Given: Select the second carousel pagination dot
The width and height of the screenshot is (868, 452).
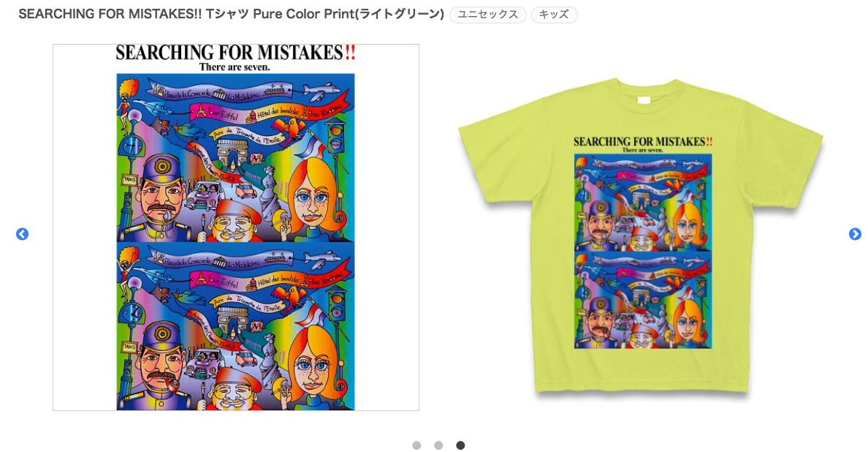Looking at the screenshot, I should (x=438, y=445).
